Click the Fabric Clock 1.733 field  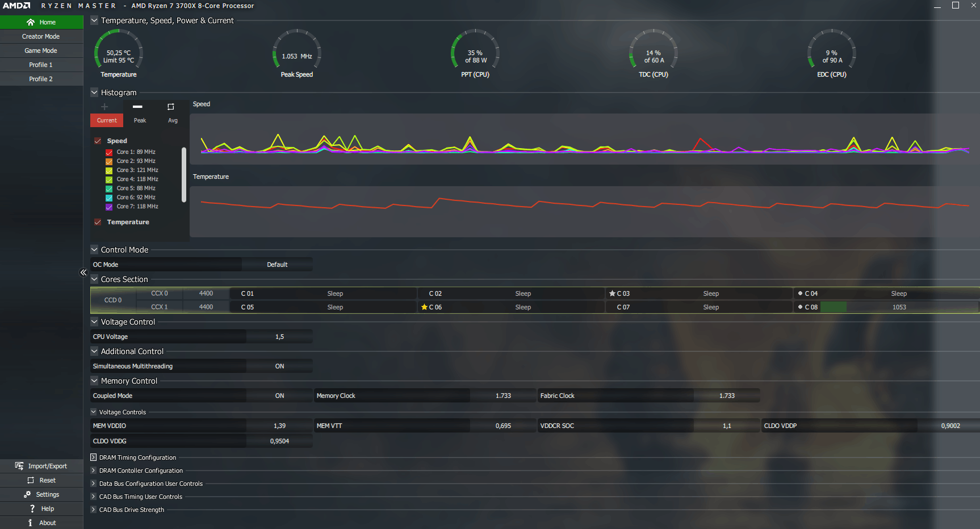click(x=727, y=396)
